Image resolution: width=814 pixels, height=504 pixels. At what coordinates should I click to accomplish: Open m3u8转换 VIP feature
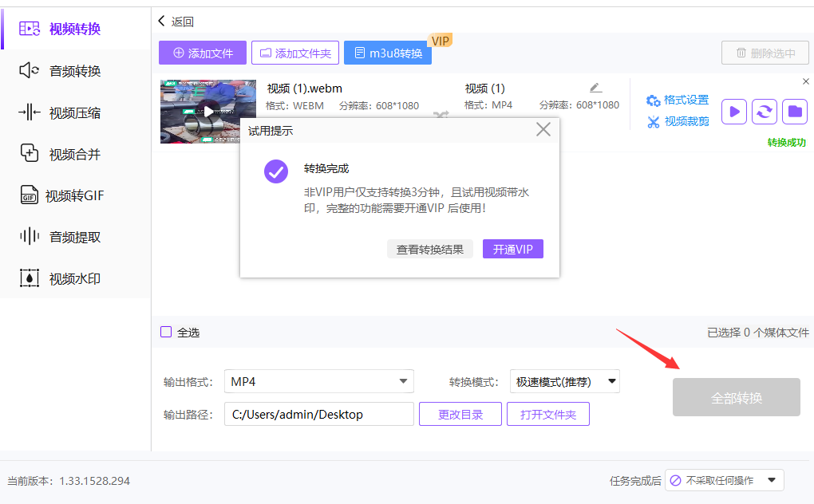pyautogui.click(x=388, y=53)
